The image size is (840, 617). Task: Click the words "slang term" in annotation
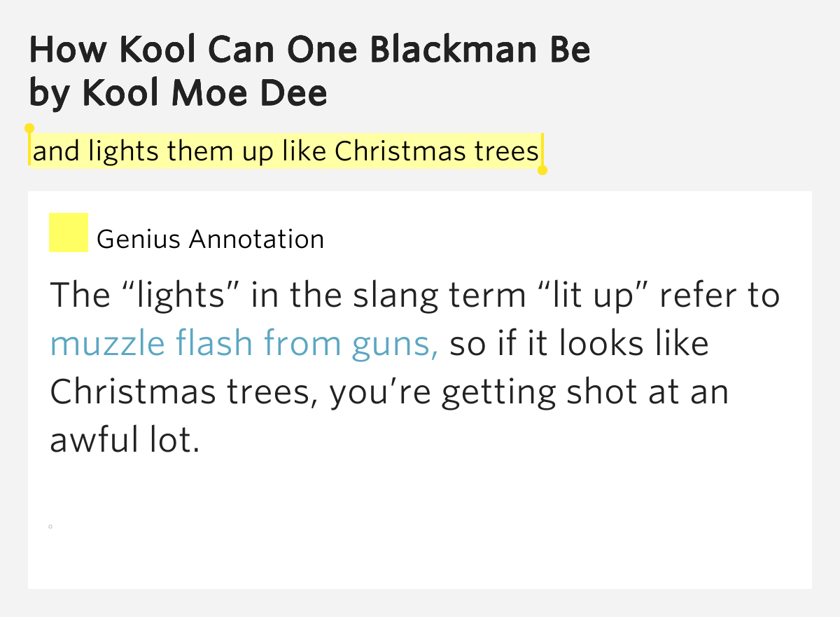point(439,296)
